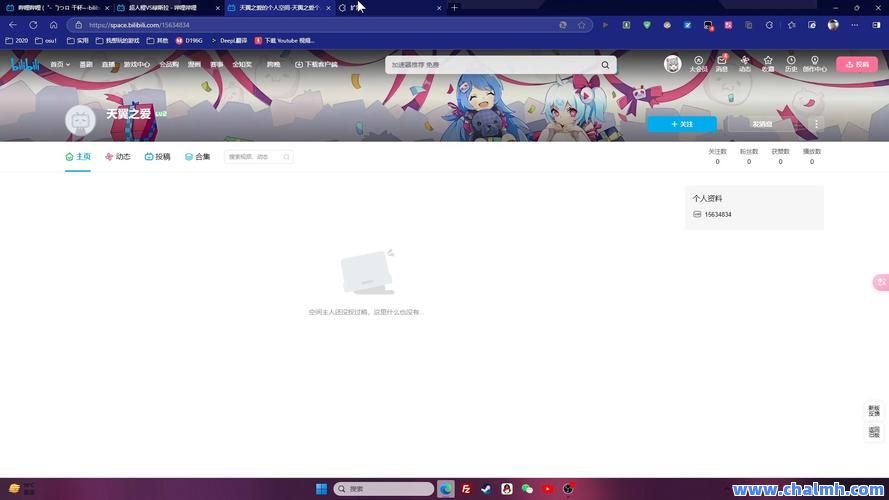Open 会员购 in the top navigation
Viewport: 889px width, 500px height.
pos(169,65)
